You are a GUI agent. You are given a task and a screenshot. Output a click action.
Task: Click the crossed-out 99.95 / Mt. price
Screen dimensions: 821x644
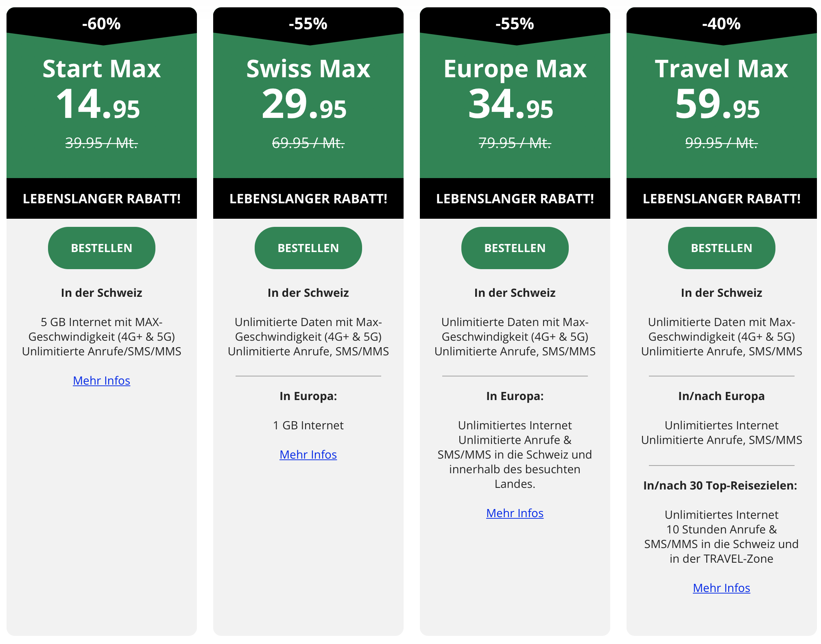pyautogui.click(x=721, y=143)
